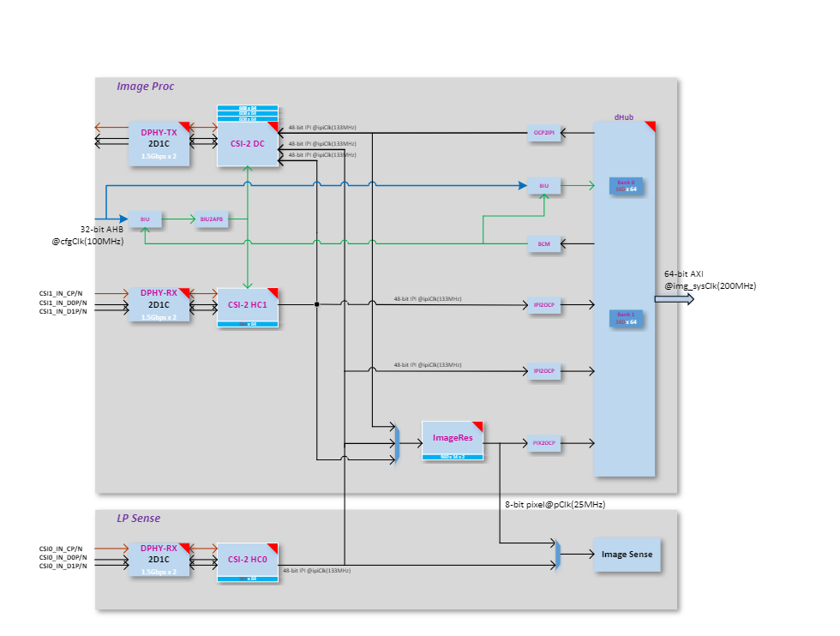Click the Image Sense block
840x636 pixels.
point(627,555)
